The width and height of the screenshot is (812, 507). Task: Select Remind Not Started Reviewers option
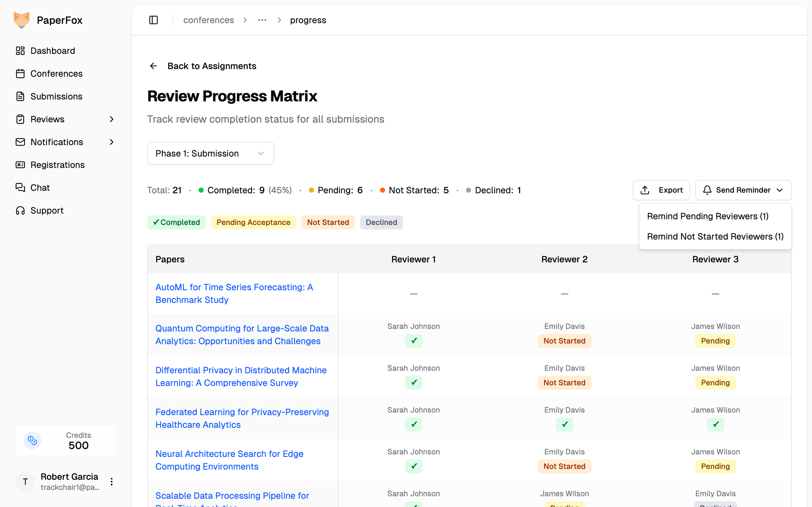[715, 236]
